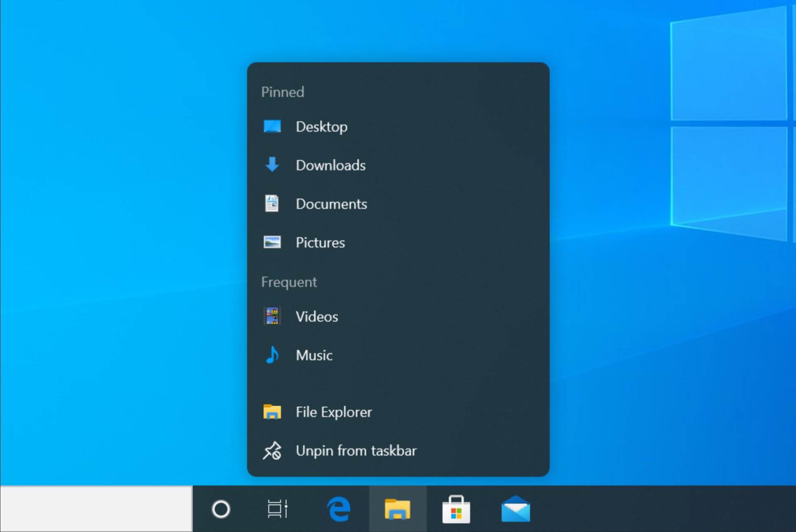The height and width of the screenshot is (532, 796).
Task: Open the Mail app from the taskbar
Action: click(x=515, y=509)
